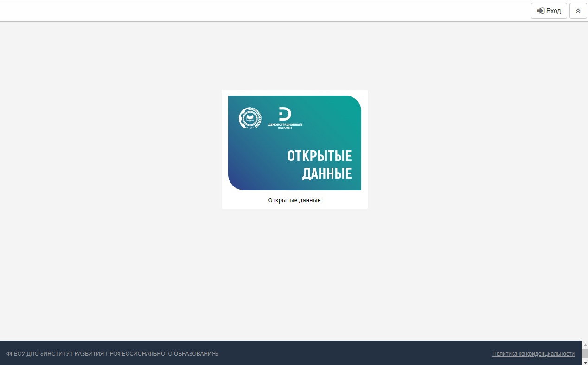
Task: Click the ФГБОУ ДПО institute name in the footer
Action: (112, 354)
